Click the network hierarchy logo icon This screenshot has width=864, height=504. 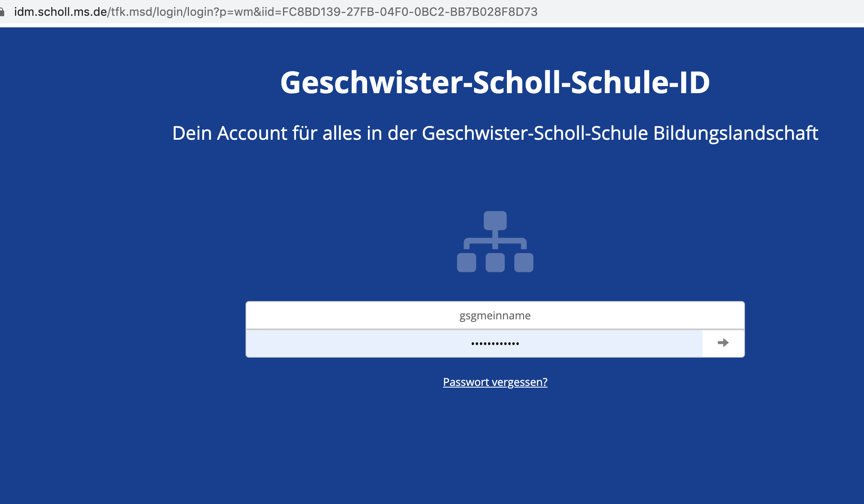pyautogui.click(x=495, y=242)
